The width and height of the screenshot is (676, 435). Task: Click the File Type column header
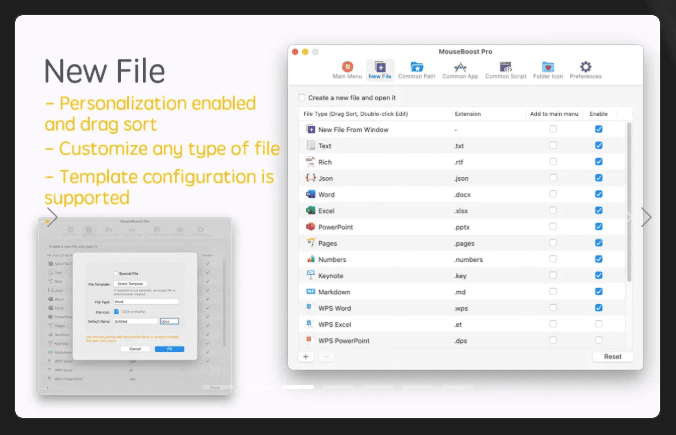tap(356, 114)
